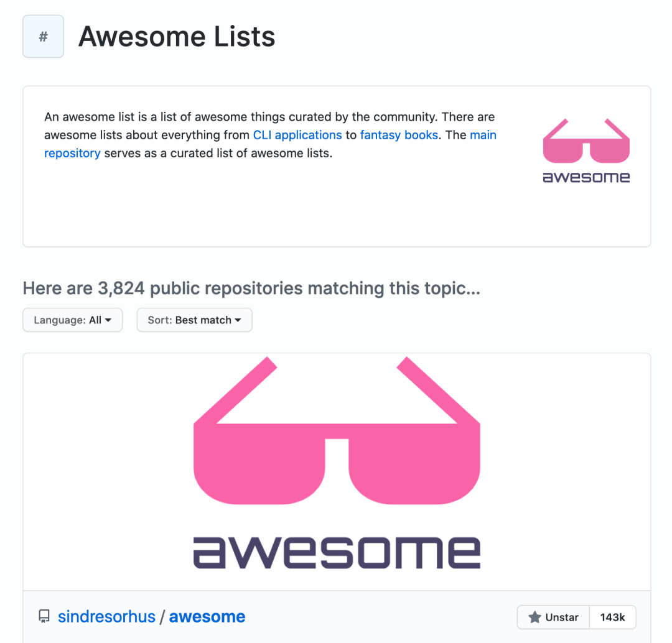
Task: Follow the fantasy books link
Action: pyautogui.click(x=399, y=135)
